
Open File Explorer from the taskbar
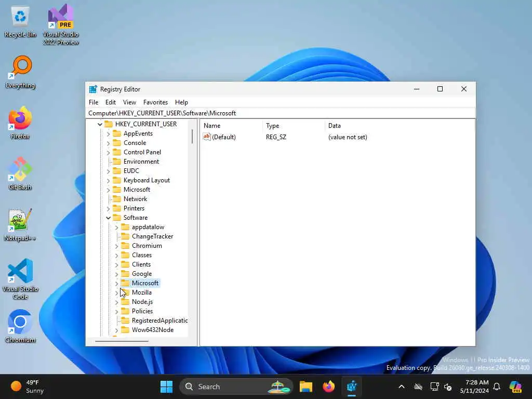[305, 387]
